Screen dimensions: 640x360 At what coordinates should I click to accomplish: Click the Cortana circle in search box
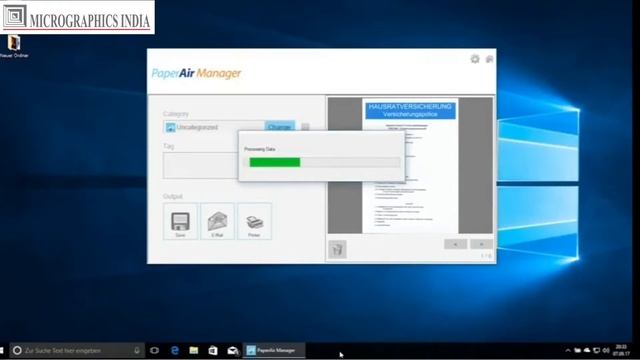click(x=17, y=350)
